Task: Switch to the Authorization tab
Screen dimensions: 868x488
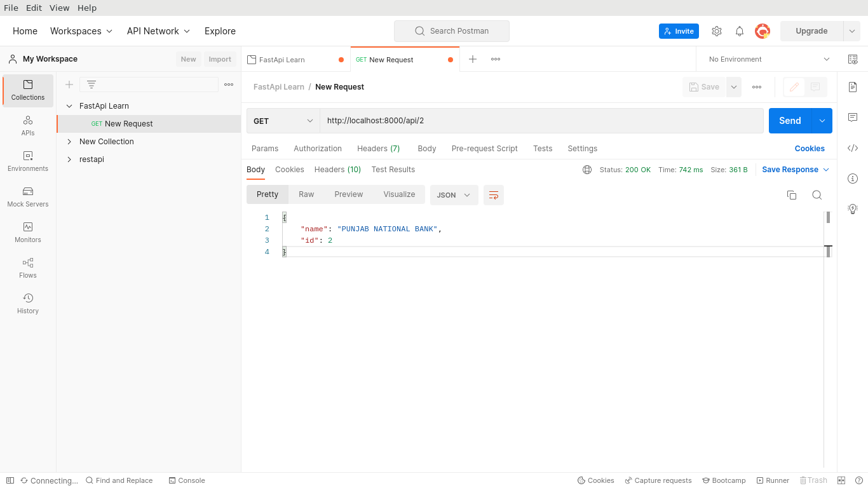Action: (x=318, y=149)
